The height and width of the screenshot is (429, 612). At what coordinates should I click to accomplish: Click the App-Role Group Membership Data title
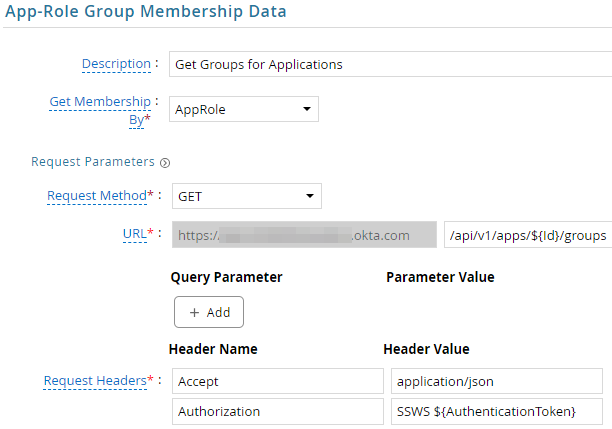tap(146, 11)
